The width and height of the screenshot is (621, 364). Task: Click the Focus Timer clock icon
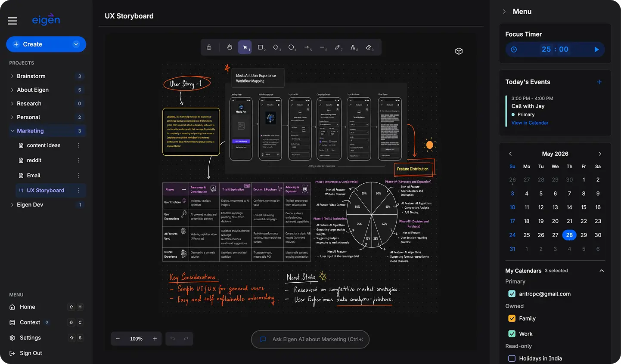[x=514, y=49]
